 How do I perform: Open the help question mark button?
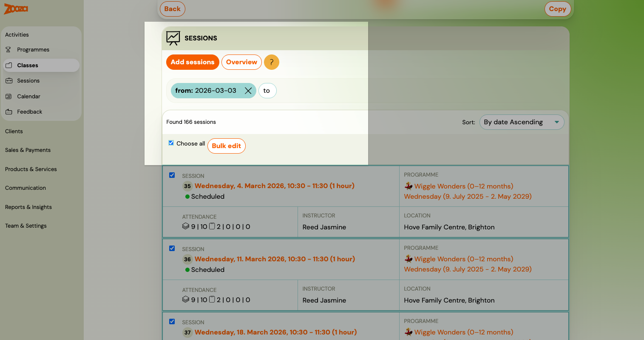tap(272, 62)
